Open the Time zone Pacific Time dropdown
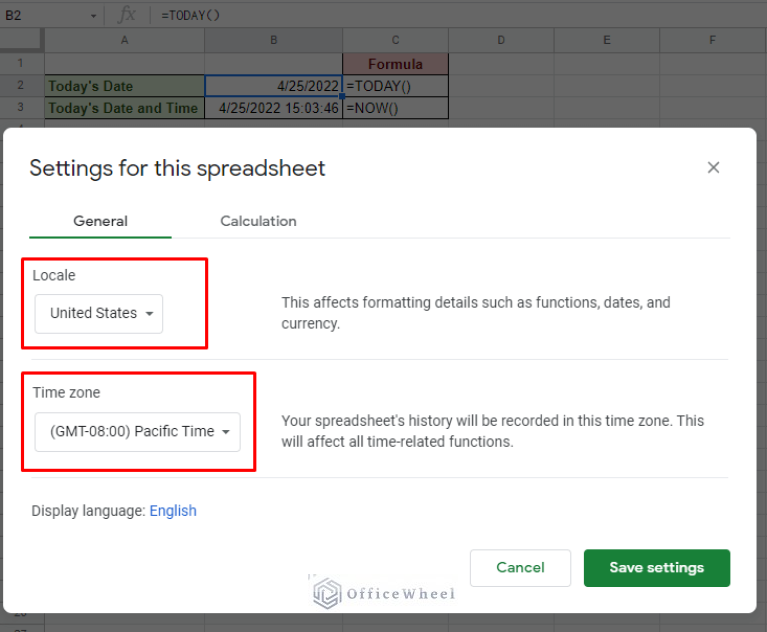The height and width of the screenshot is (632, 767). 137,431
